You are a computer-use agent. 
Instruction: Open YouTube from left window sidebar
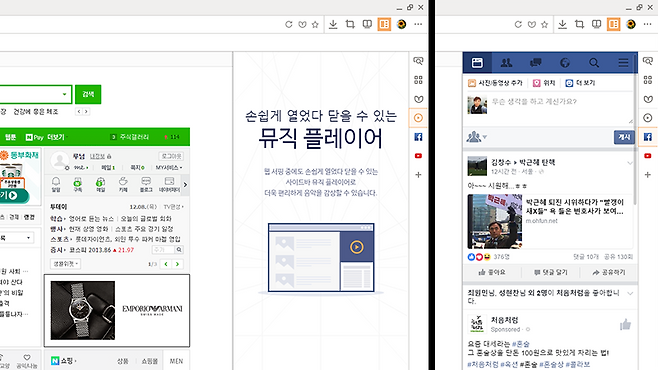pyautogui.click(x=418, y=156)
